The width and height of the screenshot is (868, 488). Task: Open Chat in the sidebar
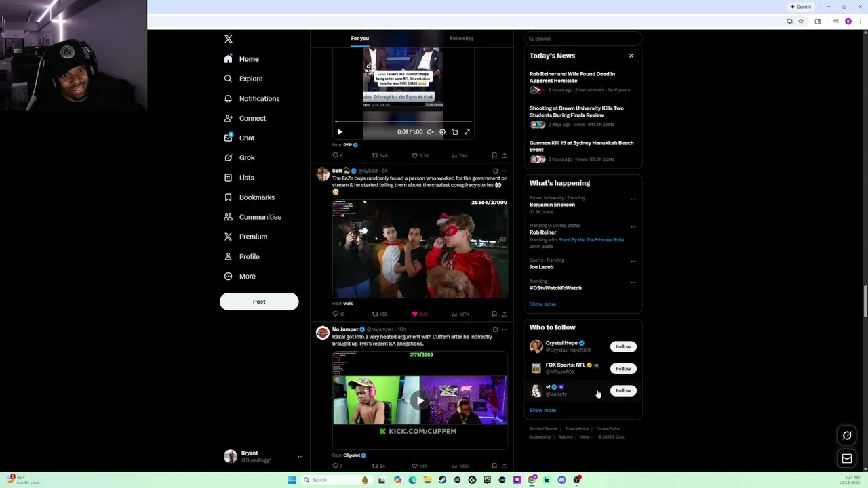(x=239, y=138)
